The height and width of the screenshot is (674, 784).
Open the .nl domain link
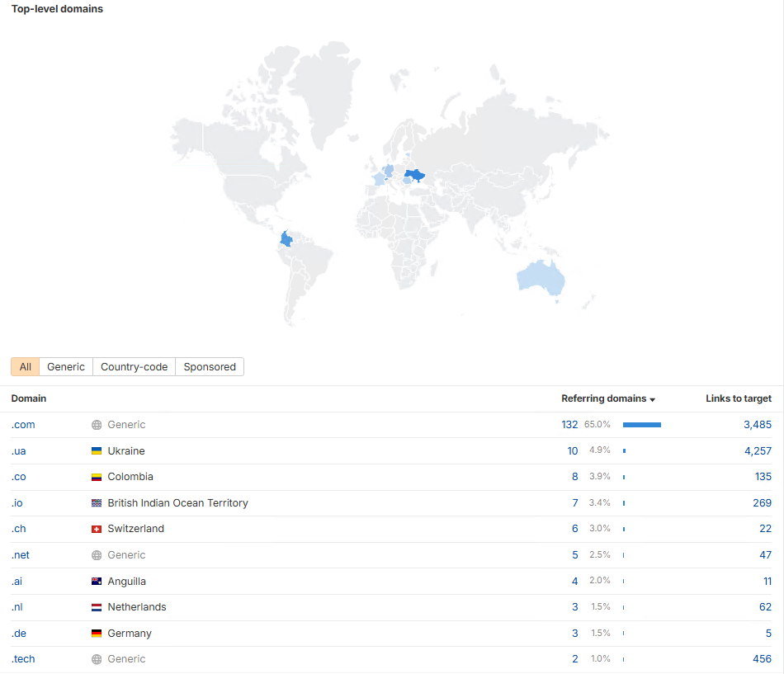point(17,607)
